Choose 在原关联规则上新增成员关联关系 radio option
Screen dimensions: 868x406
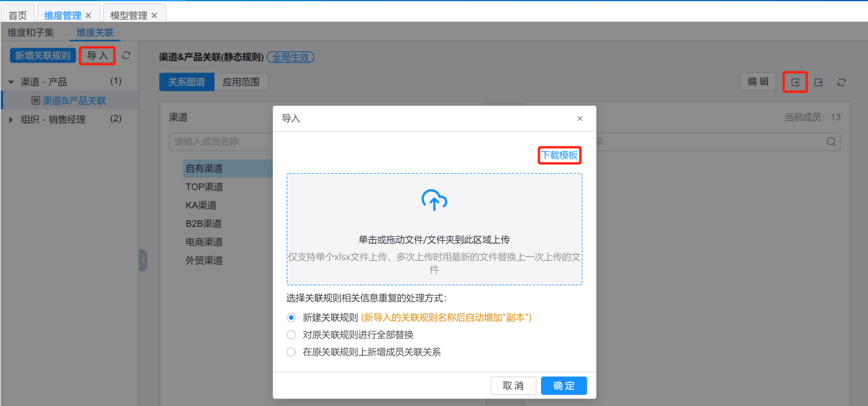click(x=291, y=352)
